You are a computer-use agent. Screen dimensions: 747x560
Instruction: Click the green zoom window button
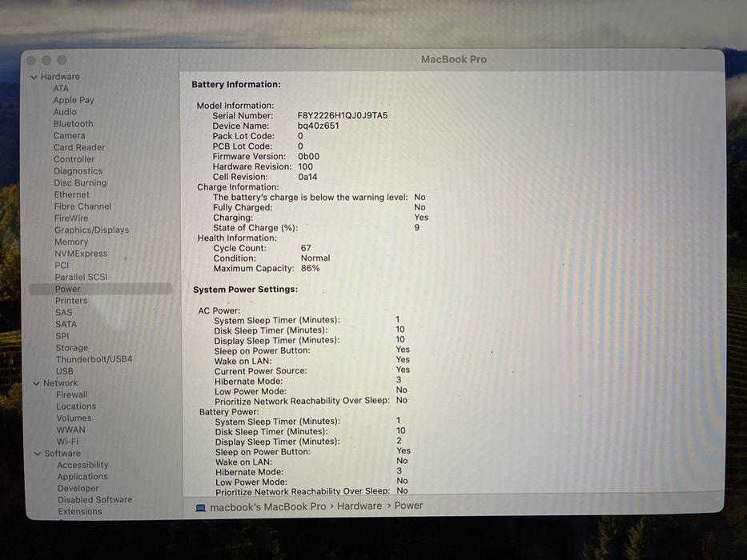pyautogui.click(x=62, y=60)
